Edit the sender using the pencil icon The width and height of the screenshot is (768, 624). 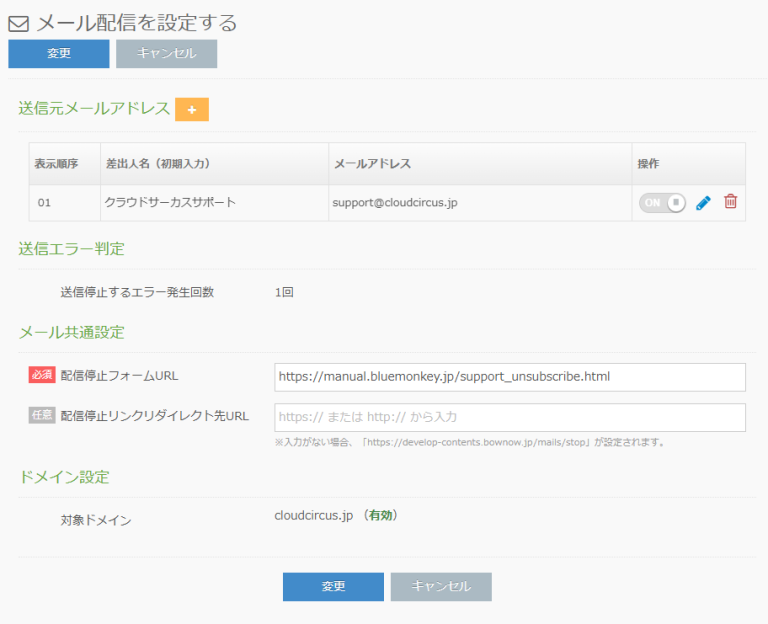(703, 202)
